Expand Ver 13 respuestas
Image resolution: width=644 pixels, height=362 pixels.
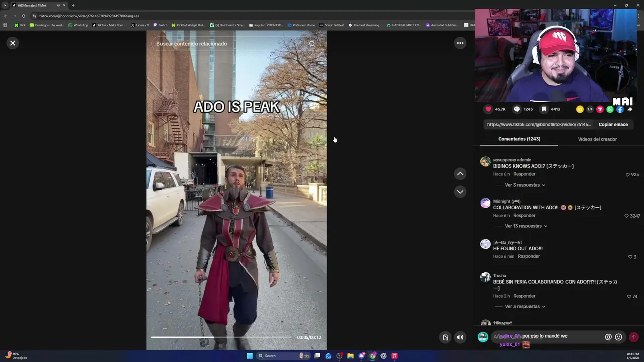pyautogui.click(x=526, y=226)
